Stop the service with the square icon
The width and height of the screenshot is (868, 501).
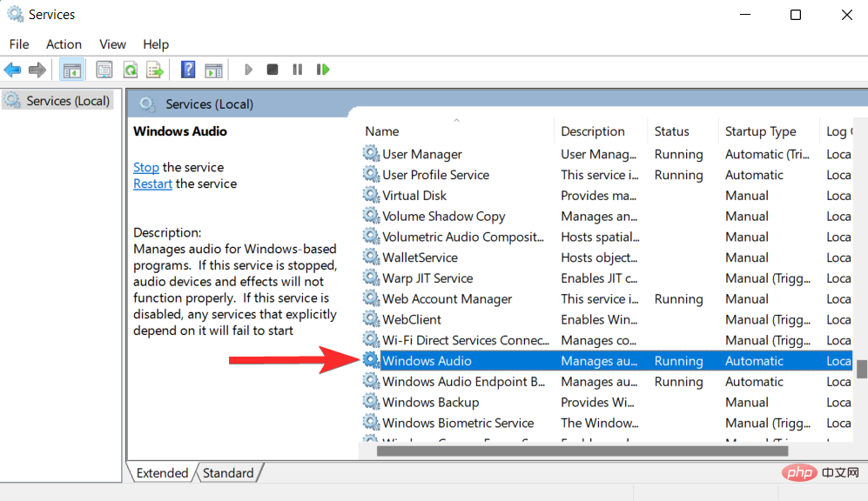coord(272,69)
